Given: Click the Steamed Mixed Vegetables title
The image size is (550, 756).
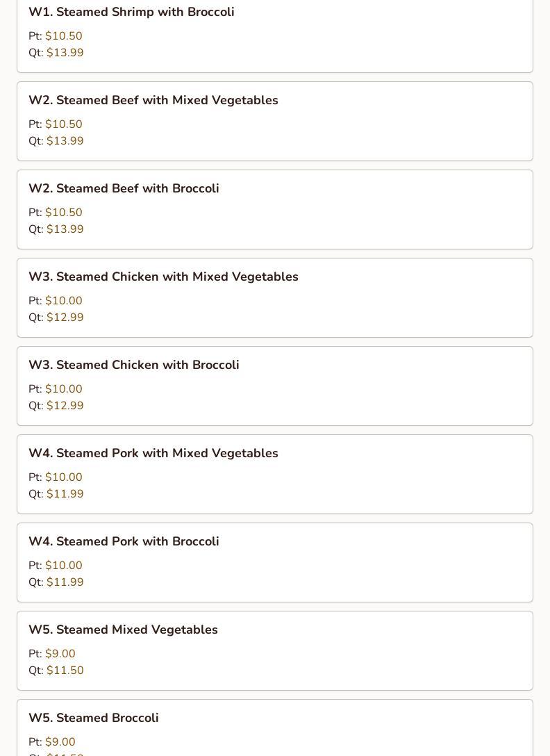Looking at the screenshot, I should pos(123,630).
